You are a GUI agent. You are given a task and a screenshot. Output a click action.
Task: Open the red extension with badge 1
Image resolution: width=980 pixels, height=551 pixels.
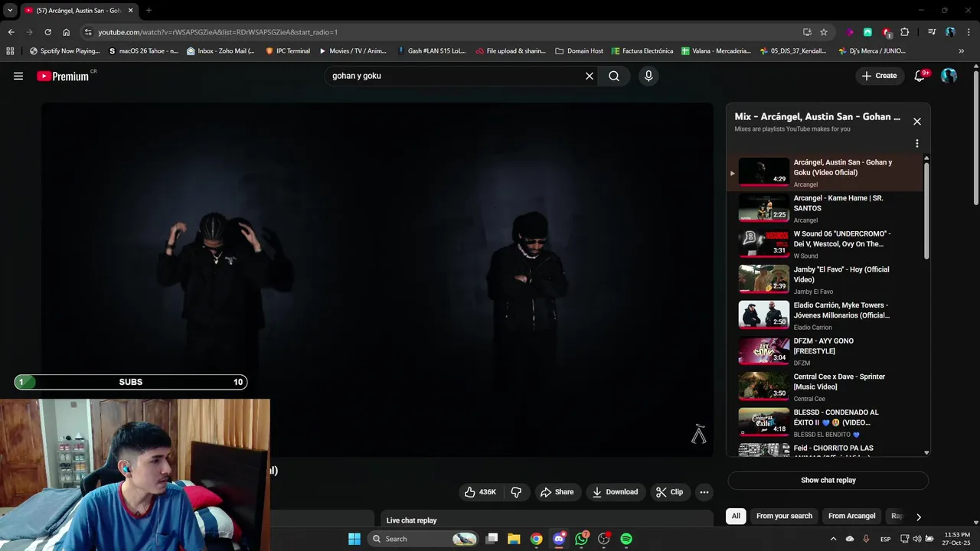(887, 32)
